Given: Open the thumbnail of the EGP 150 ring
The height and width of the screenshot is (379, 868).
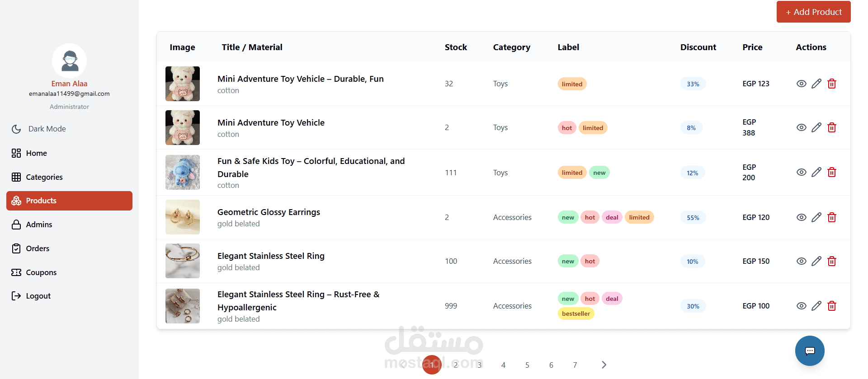Looking at the screenshot, I should point(183,261).
